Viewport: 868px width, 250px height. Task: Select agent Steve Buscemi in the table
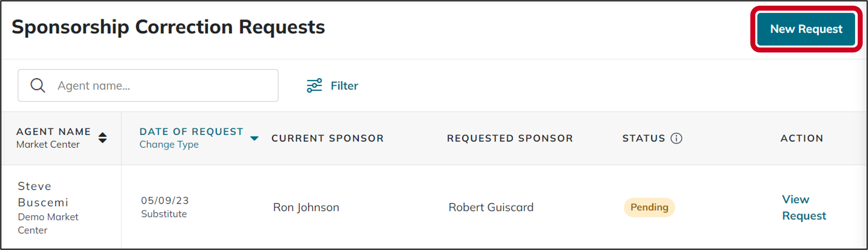click(43, 194)
